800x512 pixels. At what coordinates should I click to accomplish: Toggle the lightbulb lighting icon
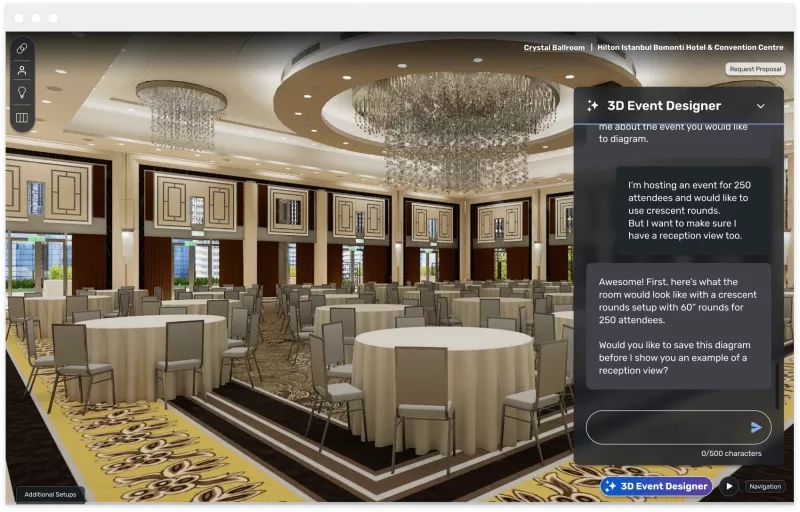point(22,93)
